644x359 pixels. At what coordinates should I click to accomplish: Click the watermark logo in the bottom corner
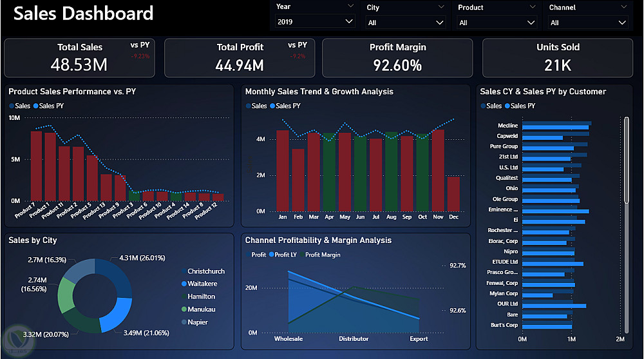point(18,340)
